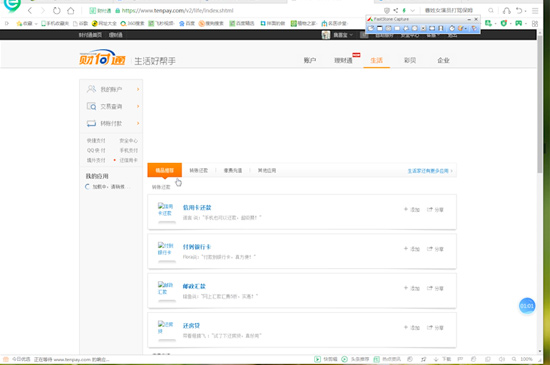The height and width of the screenshot is (365, 550).
Task: Select the 转账还款 category tab
Action: click(199, 170)
